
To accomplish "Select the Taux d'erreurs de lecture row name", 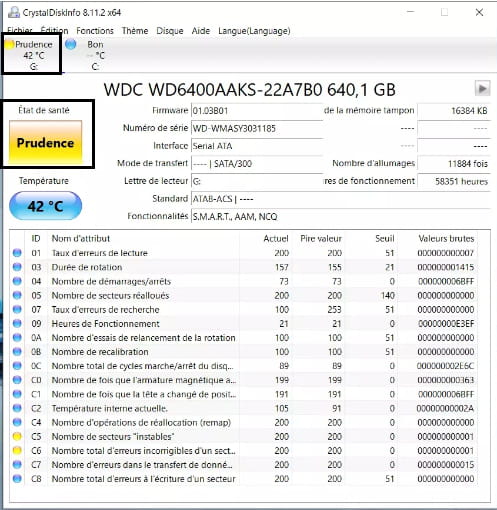I will pyautogui.click(x=100, y=253).
